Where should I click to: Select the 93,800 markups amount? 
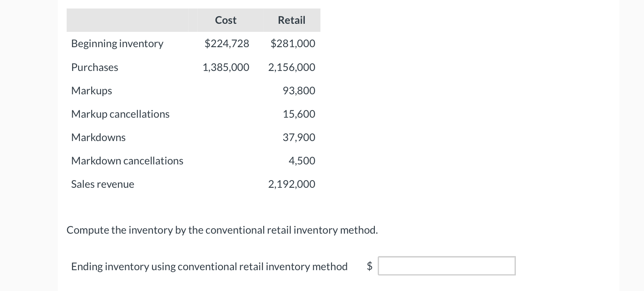pos(299,90)
